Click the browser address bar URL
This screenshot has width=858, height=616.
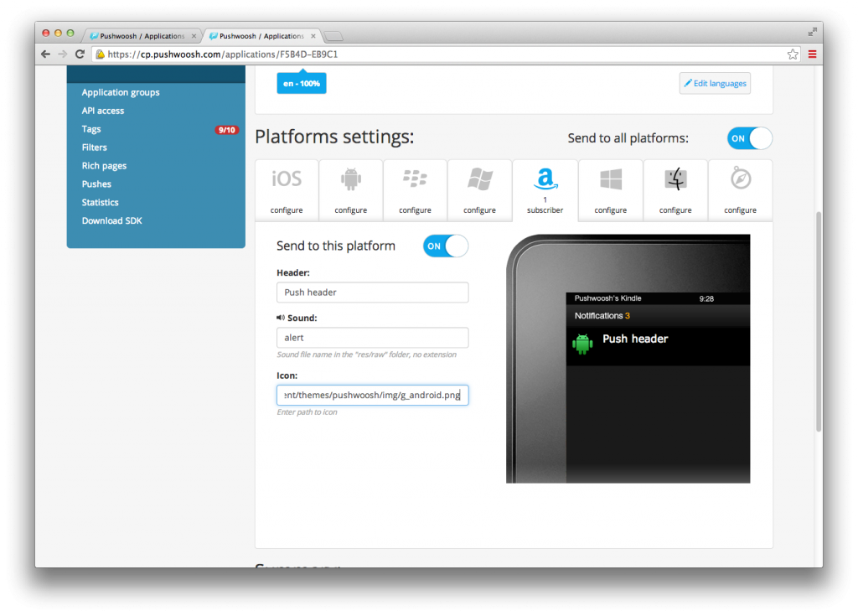point(223,54)
